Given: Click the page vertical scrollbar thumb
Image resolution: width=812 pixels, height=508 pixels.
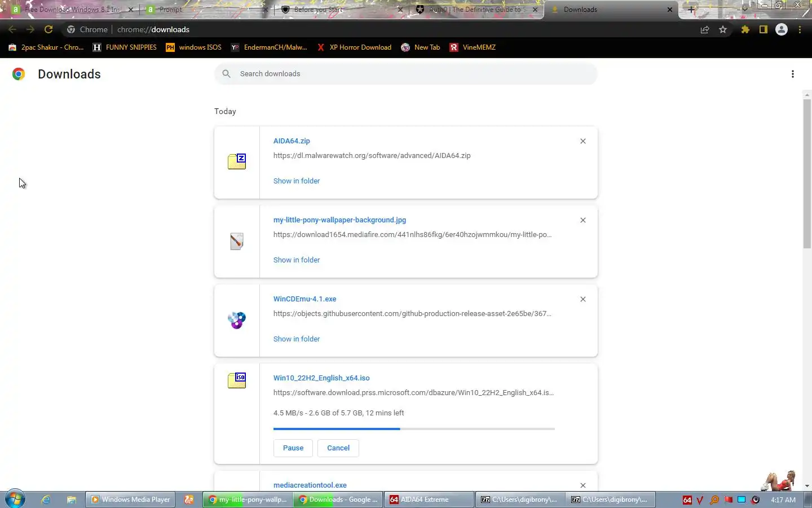Looking at the screenshot, I should click(807, 173).
